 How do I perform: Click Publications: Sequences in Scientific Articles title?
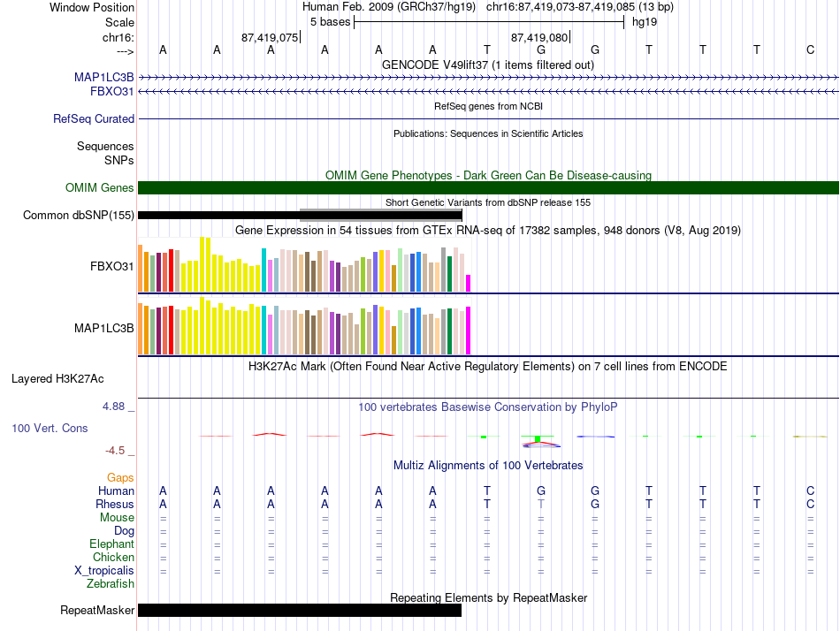pyautogui.click(x=488, y=133)
